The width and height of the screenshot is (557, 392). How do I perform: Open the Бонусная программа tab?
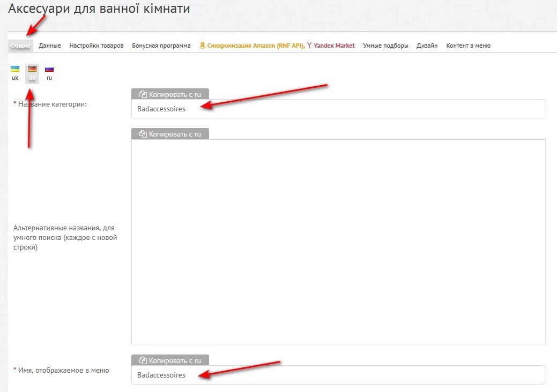[x=161, y=46]
